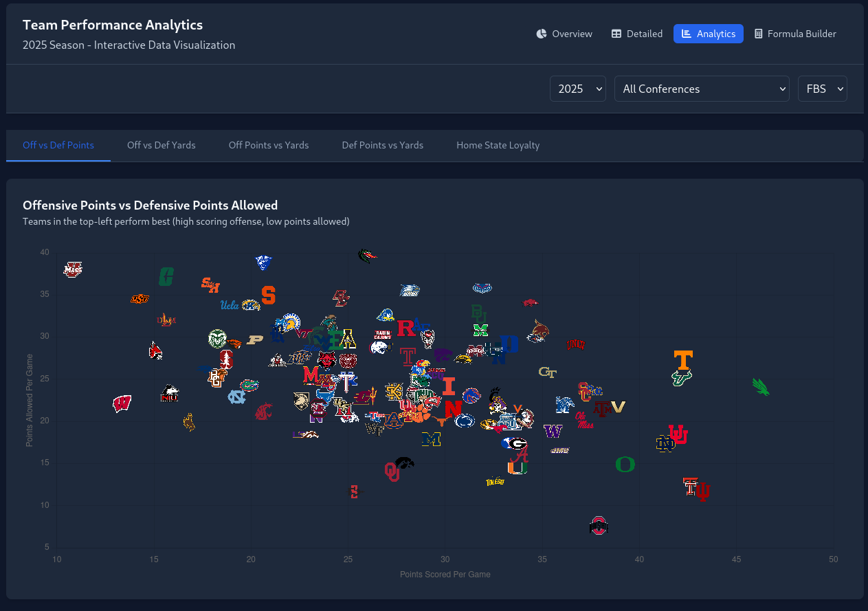868x611 pixels.
Task: Click the Stanford tree S logo
Action: (226, 359)
